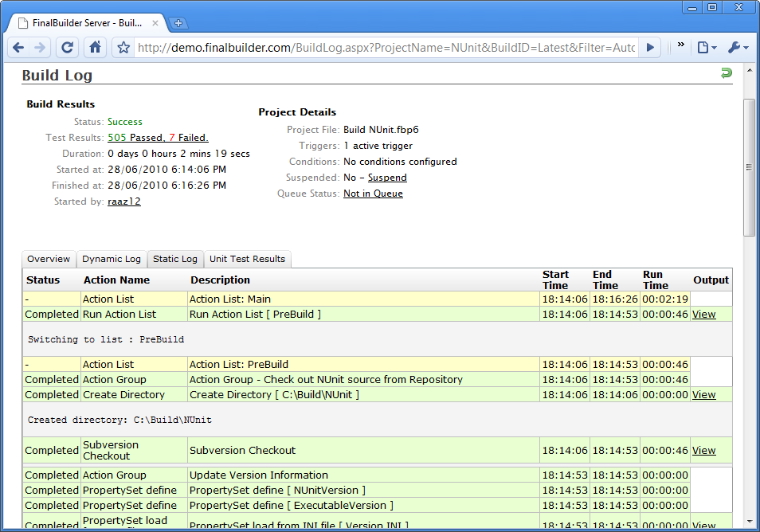View output for the Subversion Checkout row
This screenshot has width=760, height=532.
coord(703,450)
